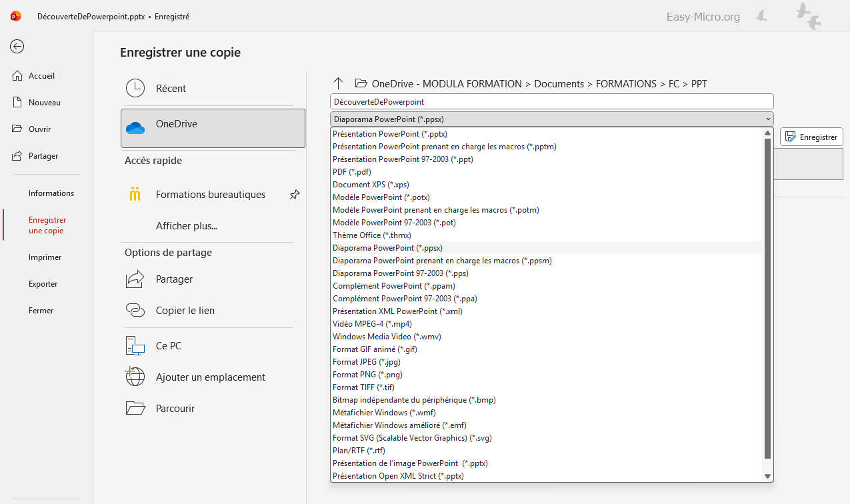Viewport: 850px width, 504px height.
Task: Click the Ouvrir folder icon in sidebar
Action: 18,129
